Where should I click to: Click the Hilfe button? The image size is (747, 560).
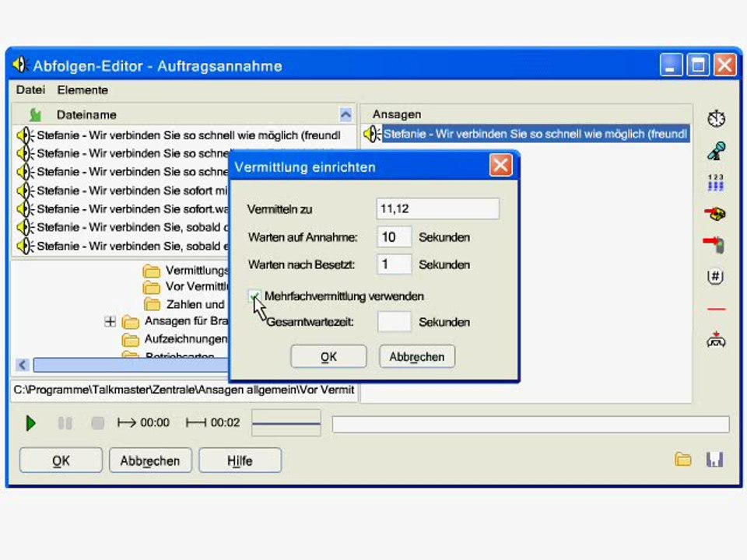tap(240, 460)
